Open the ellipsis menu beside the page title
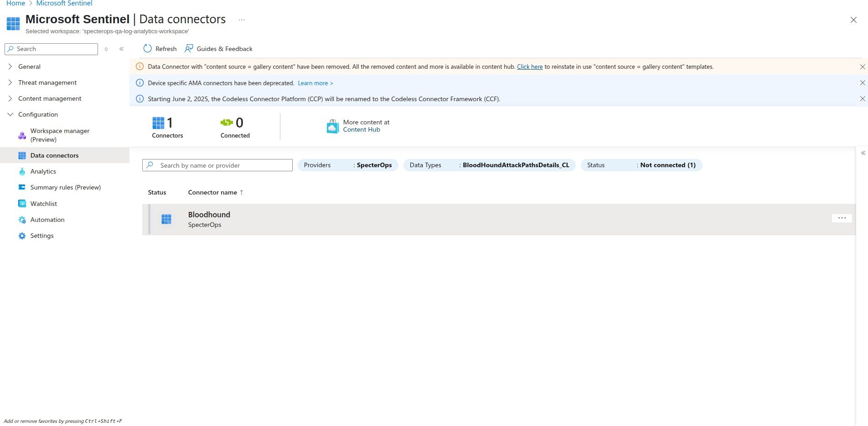868x426 pixels. [242, 20]
